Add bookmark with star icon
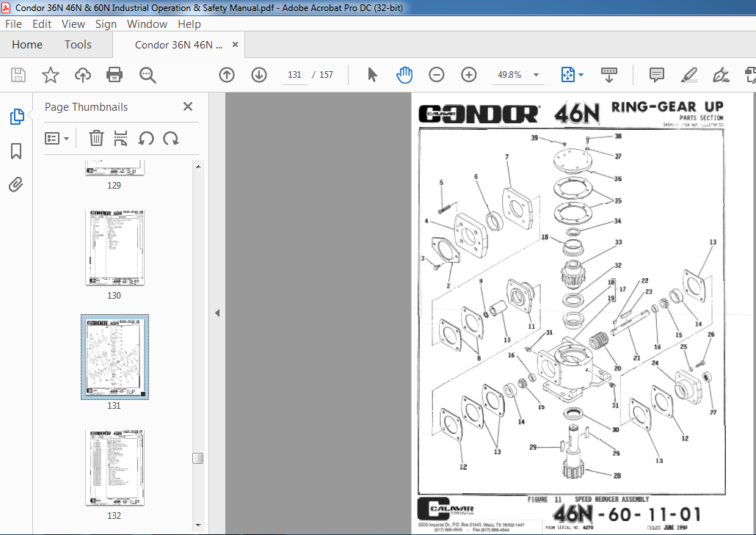Screen dimensions: 756x535 click(51, 75)
